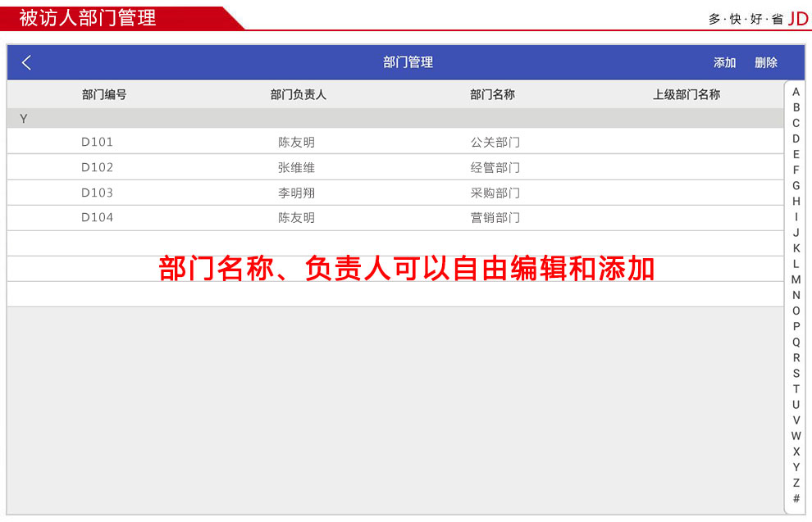Select the D104 department number
This screenshot has width=812, height=522.
click(x=97, y=218)
